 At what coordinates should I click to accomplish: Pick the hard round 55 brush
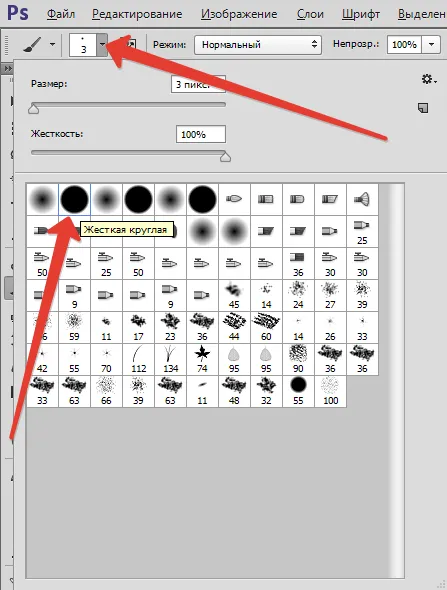pos(298,391)
